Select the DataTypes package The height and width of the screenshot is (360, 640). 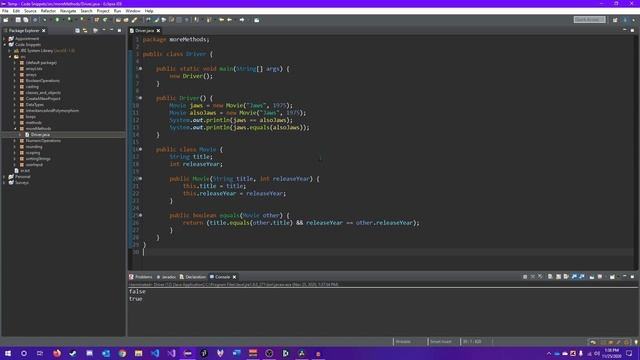[34, 104]
